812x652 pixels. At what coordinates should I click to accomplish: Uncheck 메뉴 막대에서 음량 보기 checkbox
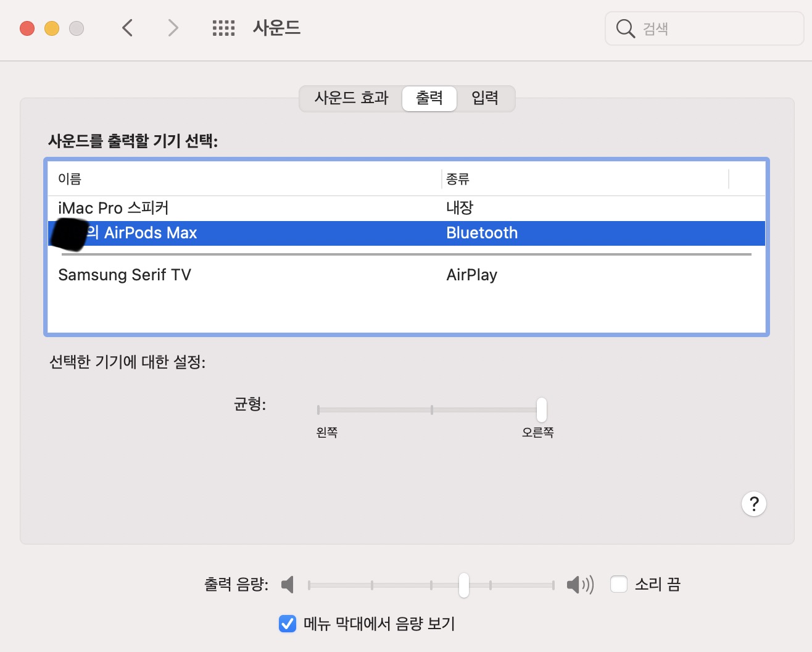click(x=288, y=624)
